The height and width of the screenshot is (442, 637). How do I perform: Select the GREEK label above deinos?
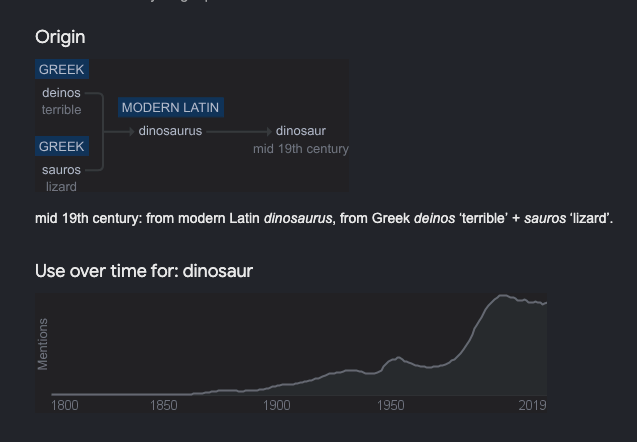coord(62,70)
